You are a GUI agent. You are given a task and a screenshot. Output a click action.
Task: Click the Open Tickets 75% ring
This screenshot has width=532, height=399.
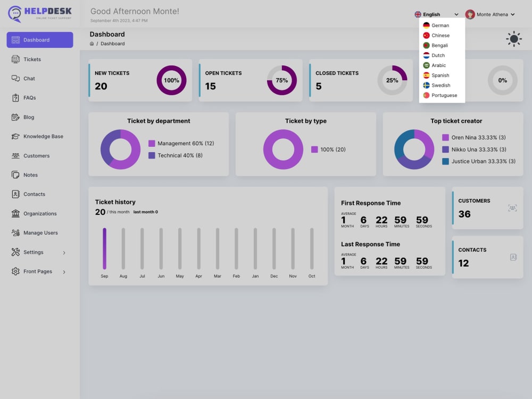281,80
